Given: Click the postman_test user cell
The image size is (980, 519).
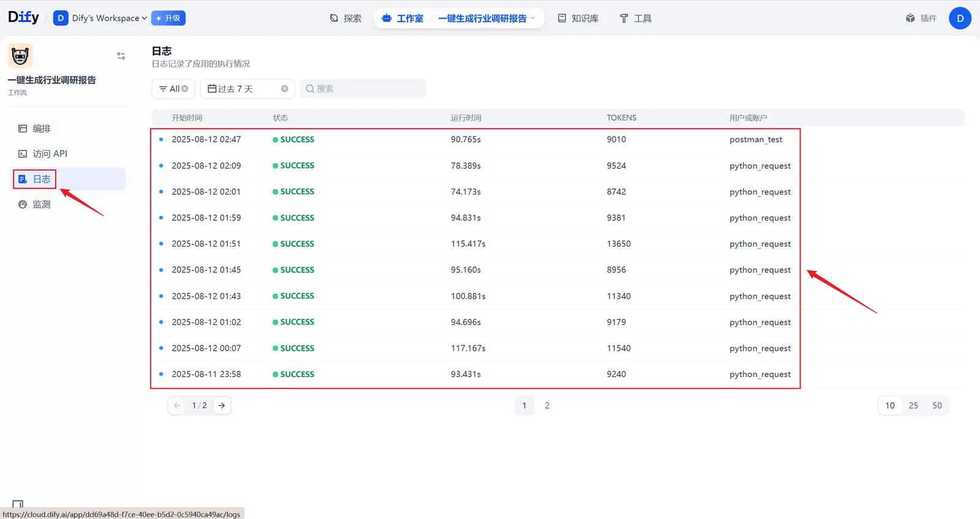Looking at the screenshot, I should (756, 140).
